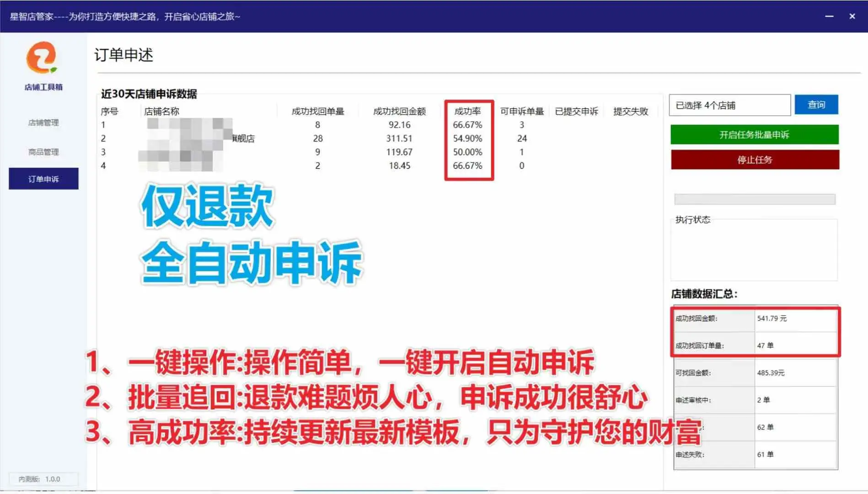Sort by 成功找回单量 column header
The image size is (868, 494).
[x=317, y=111]
